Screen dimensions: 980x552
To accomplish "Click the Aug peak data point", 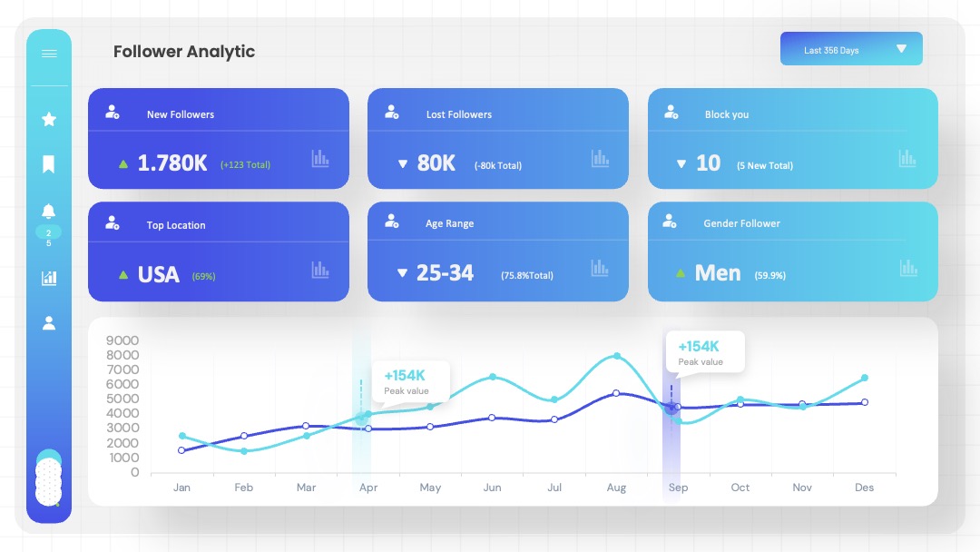I will pos(617,356).
